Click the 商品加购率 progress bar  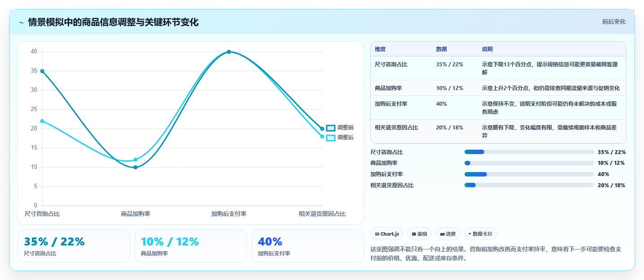pyautogui.click(x=529, y=163)
